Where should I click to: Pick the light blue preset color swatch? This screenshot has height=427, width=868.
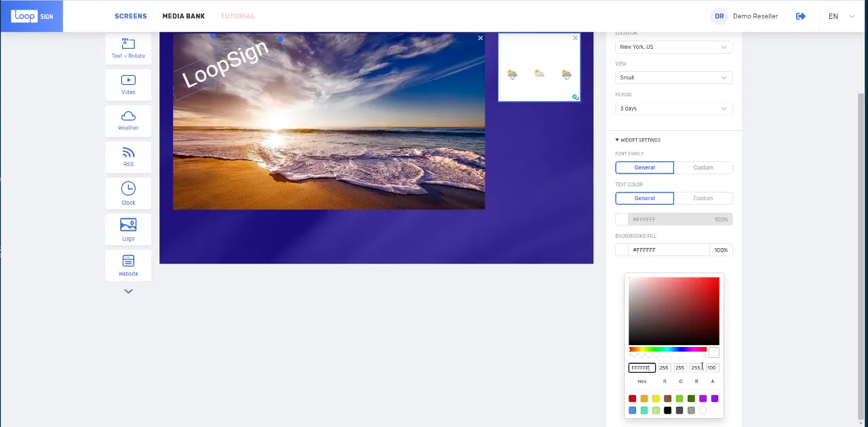pos(633,410)
